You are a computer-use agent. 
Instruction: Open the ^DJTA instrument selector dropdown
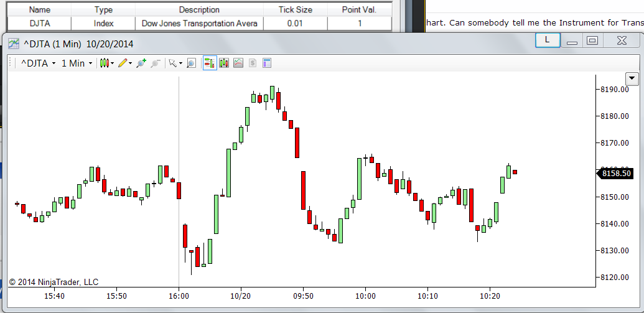pos(38,63)
